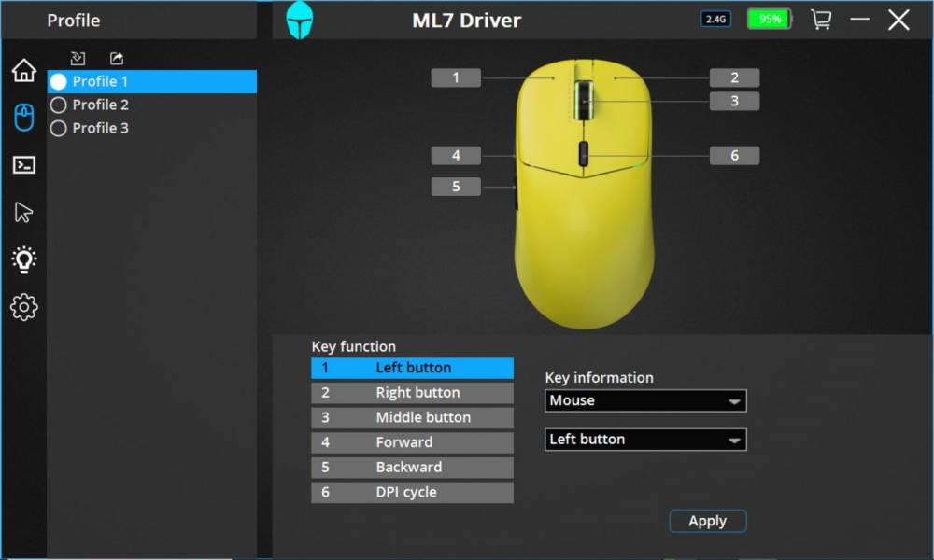
Task: Click the 95% battery indicator
Action: [770, 19]
